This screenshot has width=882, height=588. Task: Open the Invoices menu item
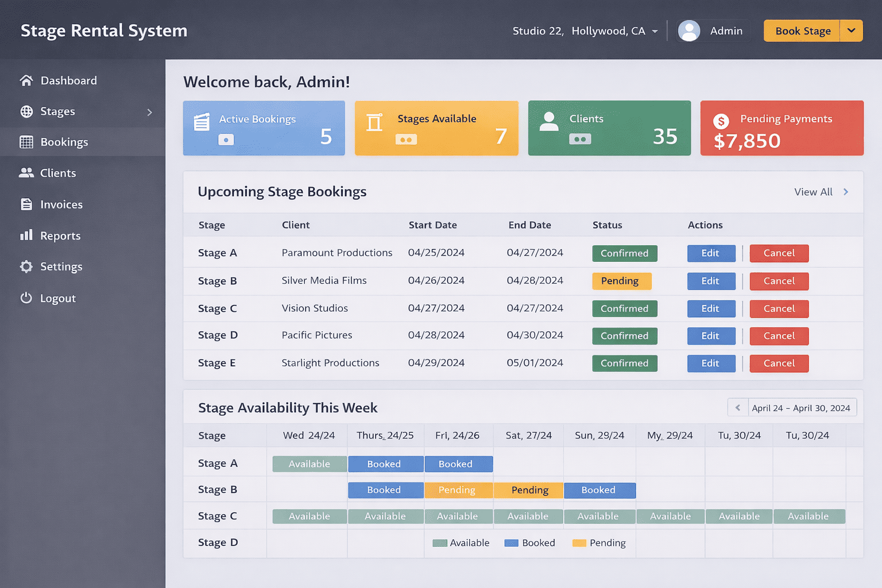pos(61,204)
